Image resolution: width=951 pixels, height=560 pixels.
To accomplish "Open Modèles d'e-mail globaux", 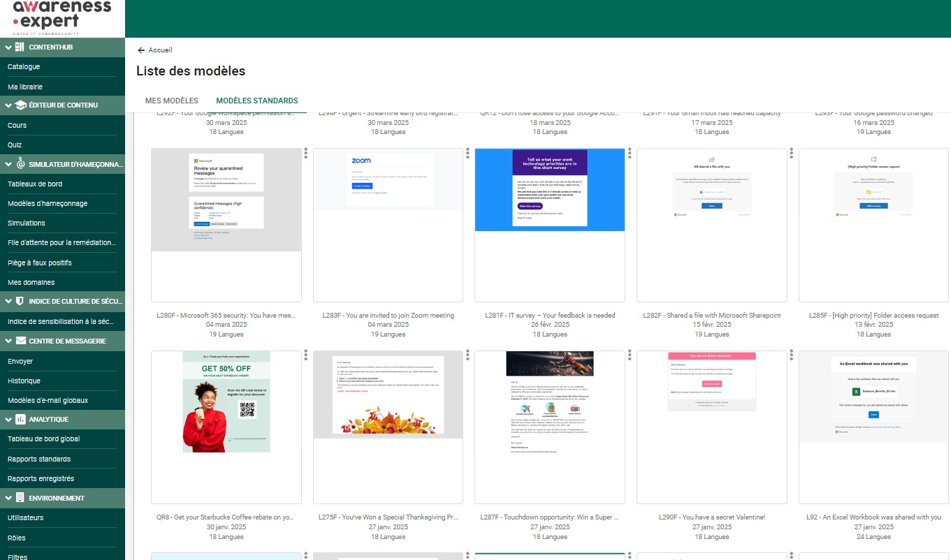I will pos(48,401).
